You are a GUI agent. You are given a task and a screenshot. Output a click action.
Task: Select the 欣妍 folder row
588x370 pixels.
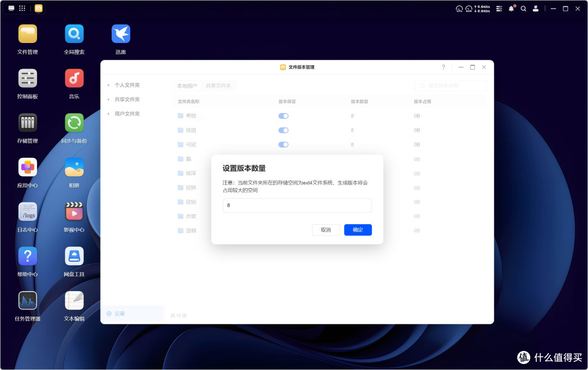tap(329, 187)
